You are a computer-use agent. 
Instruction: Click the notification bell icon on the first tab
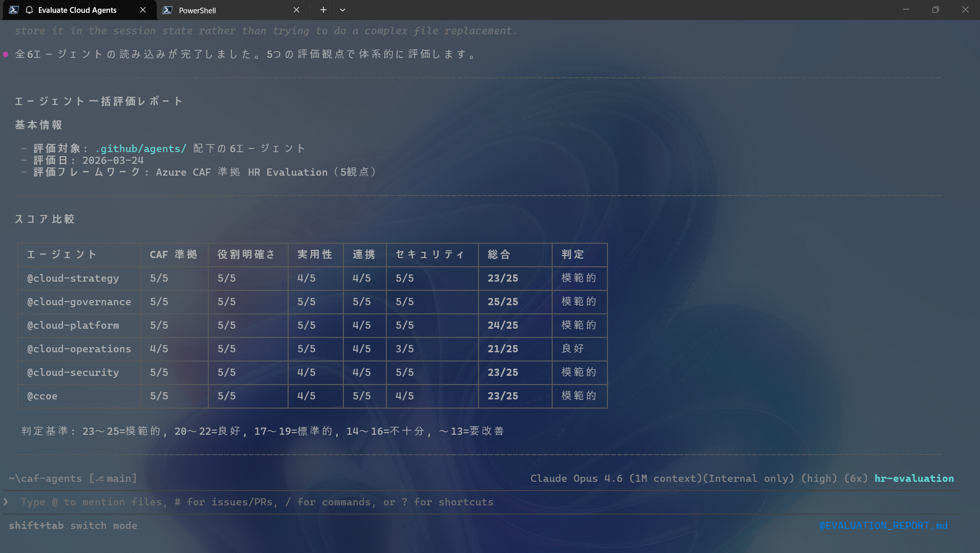tap(29, 10)
